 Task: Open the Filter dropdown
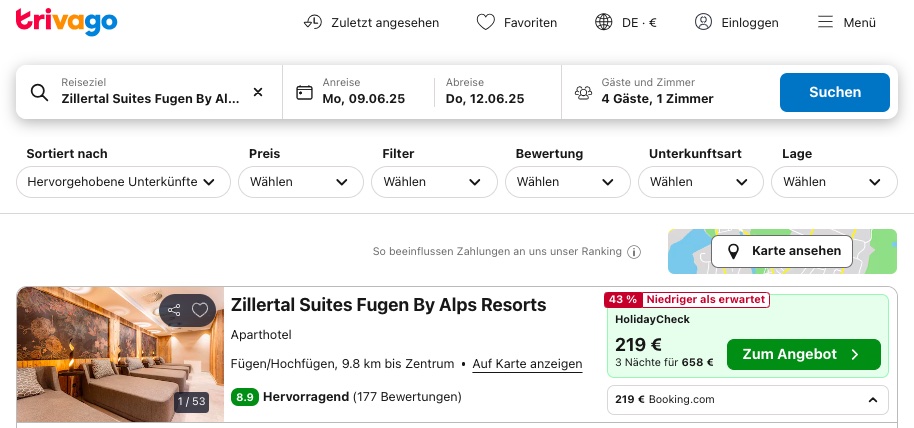point(434,182)
